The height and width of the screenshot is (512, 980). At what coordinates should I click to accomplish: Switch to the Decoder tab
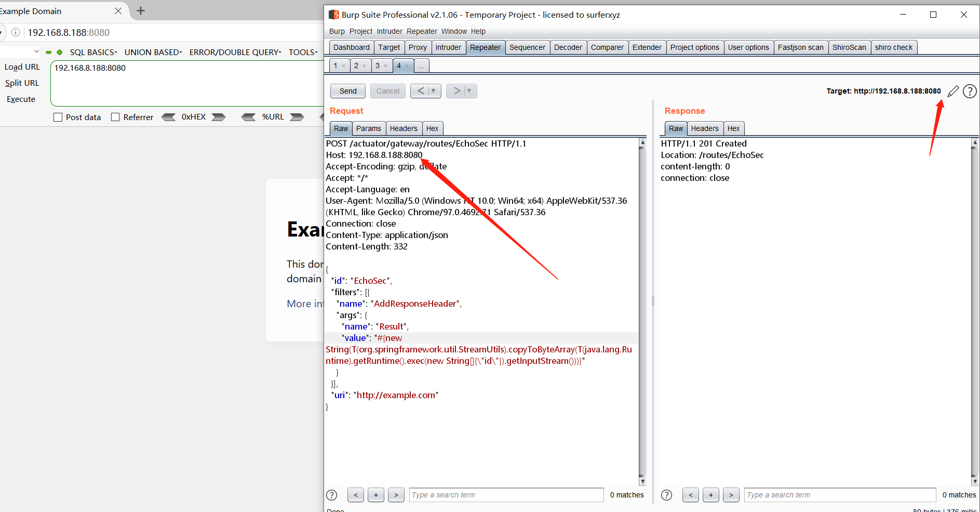click(x=568, y=47)
